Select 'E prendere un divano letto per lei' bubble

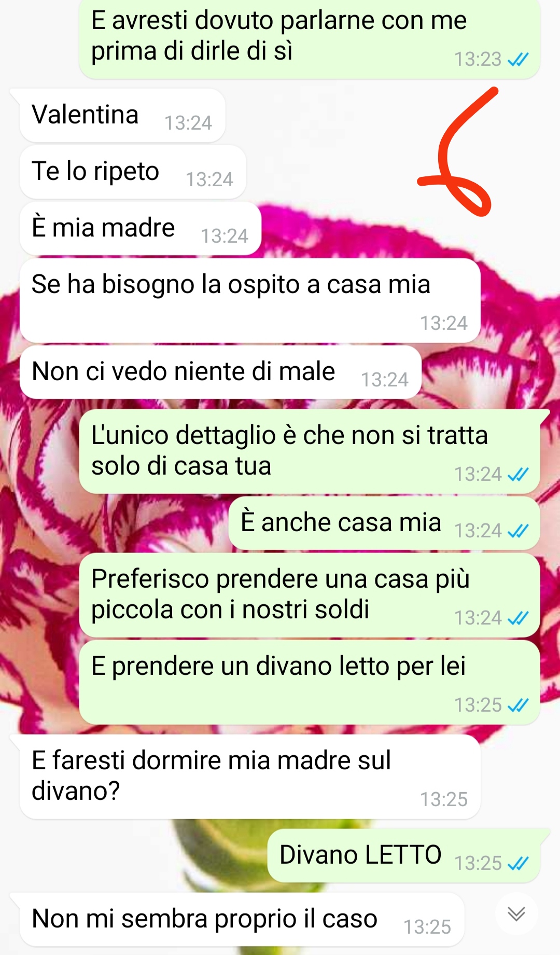(x=310, y=682)
